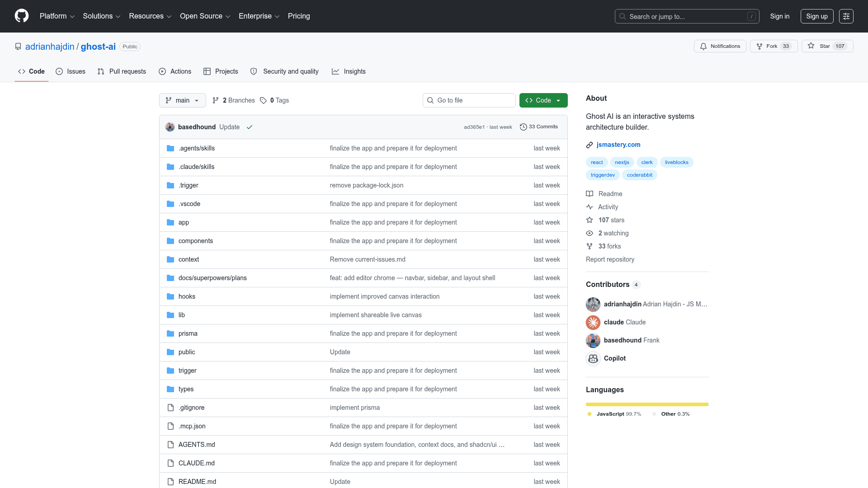Viewport: 868px width, 488px height.
Task: Click the Notifications button
Action: click(720, 46)
